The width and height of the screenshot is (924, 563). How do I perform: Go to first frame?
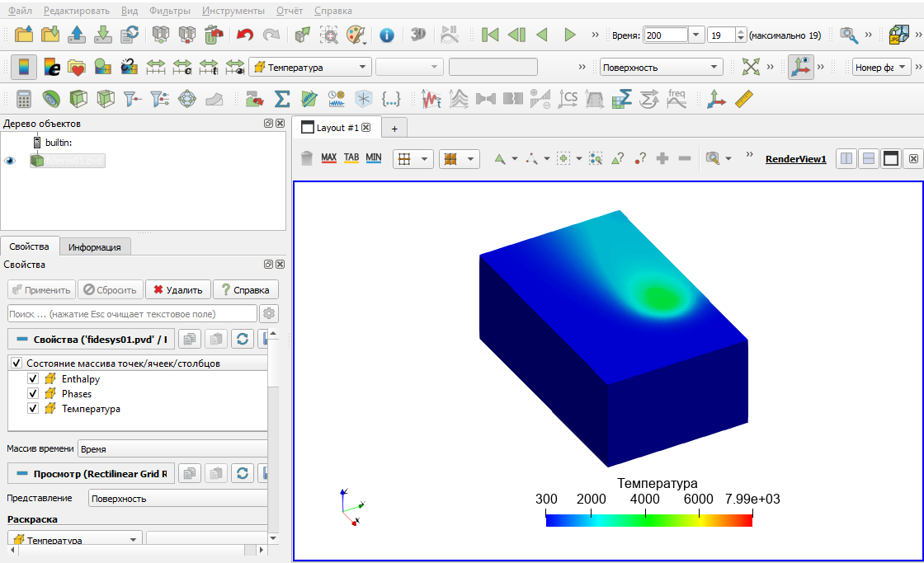490,35
